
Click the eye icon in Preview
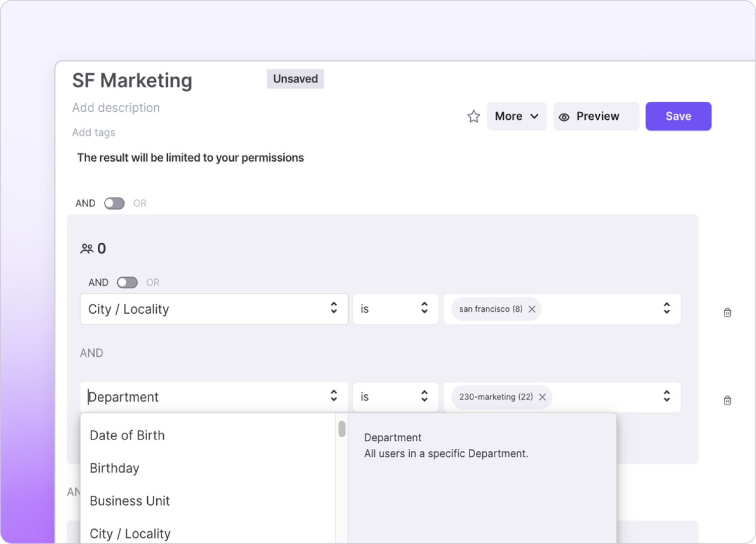[x=564, y=117]
